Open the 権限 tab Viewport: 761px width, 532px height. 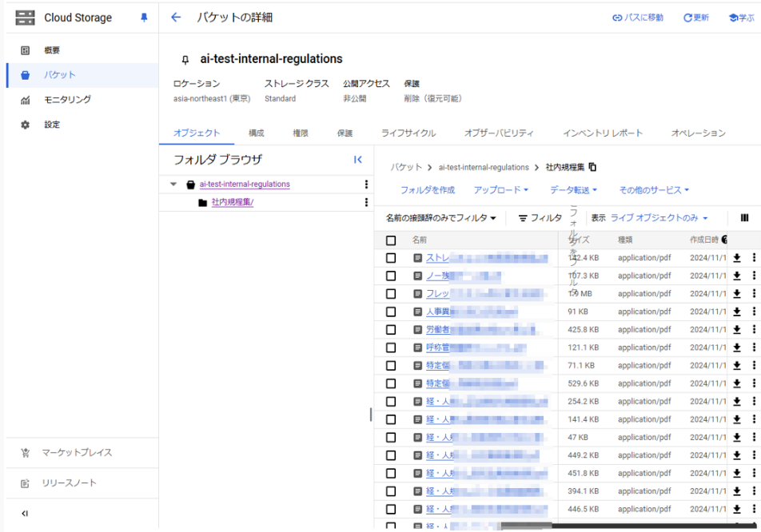[x=301, y=133]
